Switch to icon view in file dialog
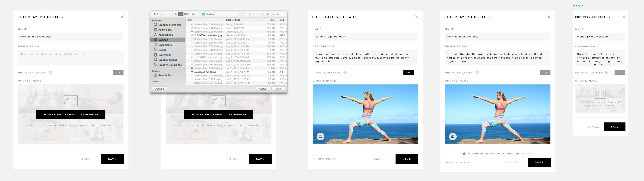 tap(176, 14)
